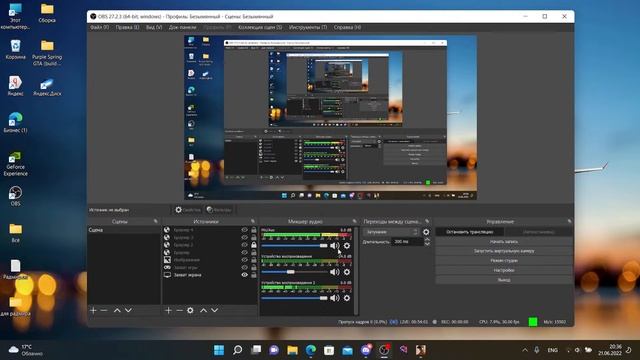
Task: Hide the Захват экрана source
Action: (244, 275)
